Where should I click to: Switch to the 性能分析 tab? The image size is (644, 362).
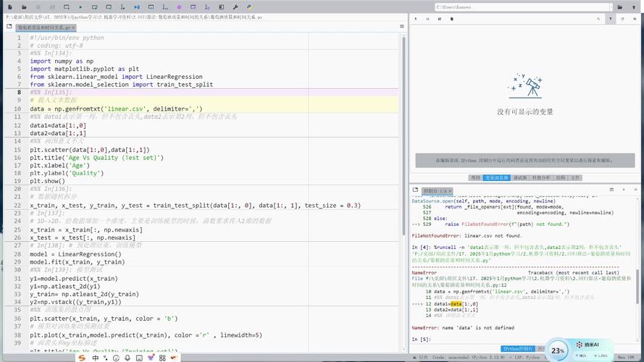pyautogui.click(x=541, y=177)
